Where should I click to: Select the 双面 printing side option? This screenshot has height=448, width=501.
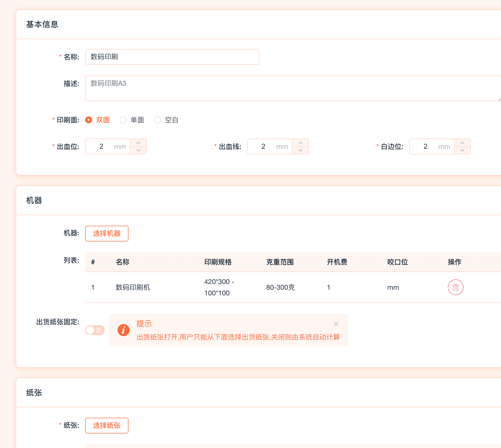point(89,120)
